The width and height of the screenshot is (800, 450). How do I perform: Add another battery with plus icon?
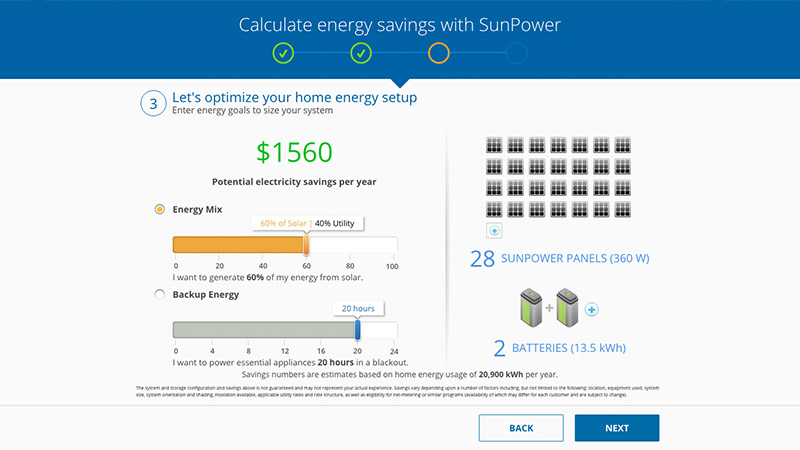(591, 310)
